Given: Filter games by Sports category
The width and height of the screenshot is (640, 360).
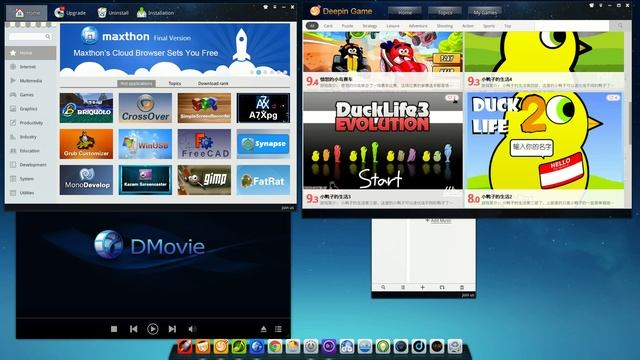Looking at the screenshot, I should pos(489,26).
